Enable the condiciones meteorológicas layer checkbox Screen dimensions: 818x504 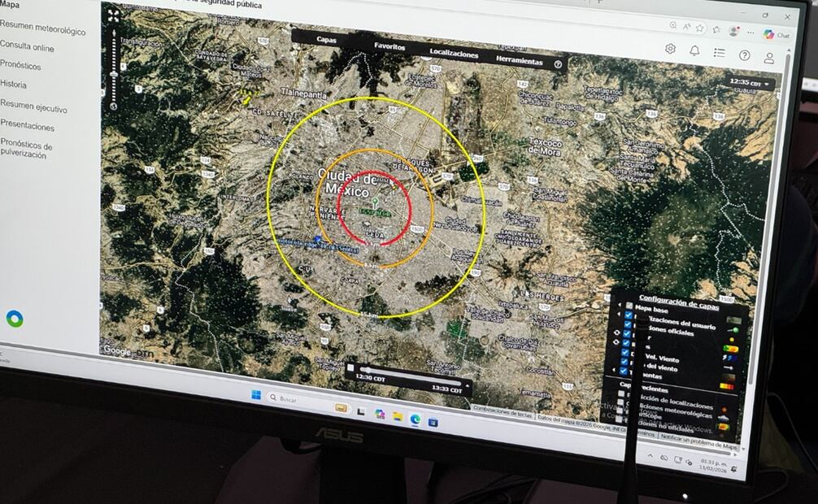621,409
